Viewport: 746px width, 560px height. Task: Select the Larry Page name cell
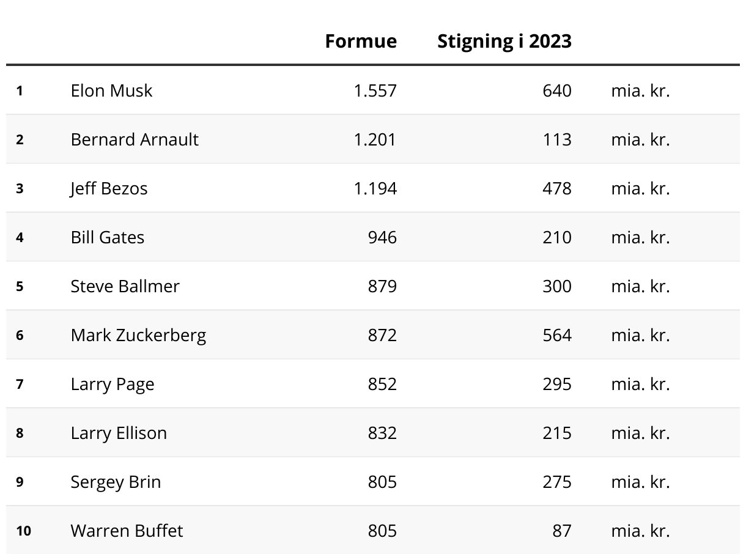(x=113, y=384)
